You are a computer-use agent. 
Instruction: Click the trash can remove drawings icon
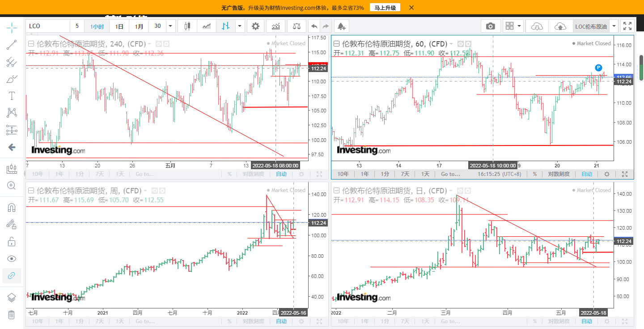[12, 315]
